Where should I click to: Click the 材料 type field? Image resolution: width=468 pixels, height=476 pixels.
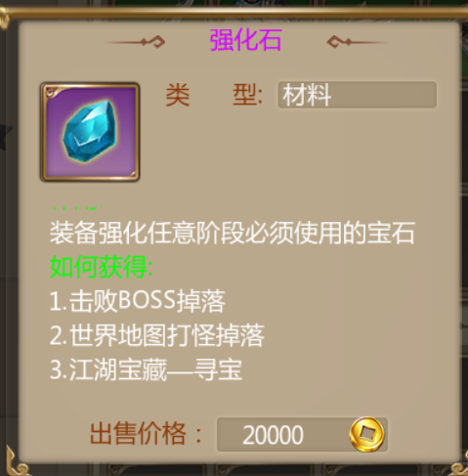(358, 95)
